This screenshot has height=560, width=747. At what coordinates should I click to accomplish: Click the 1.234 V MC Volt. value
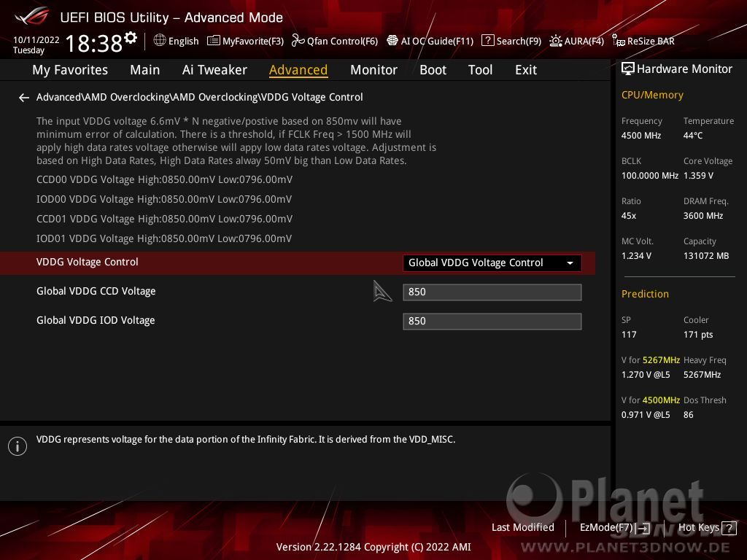[x=636, y=256]
